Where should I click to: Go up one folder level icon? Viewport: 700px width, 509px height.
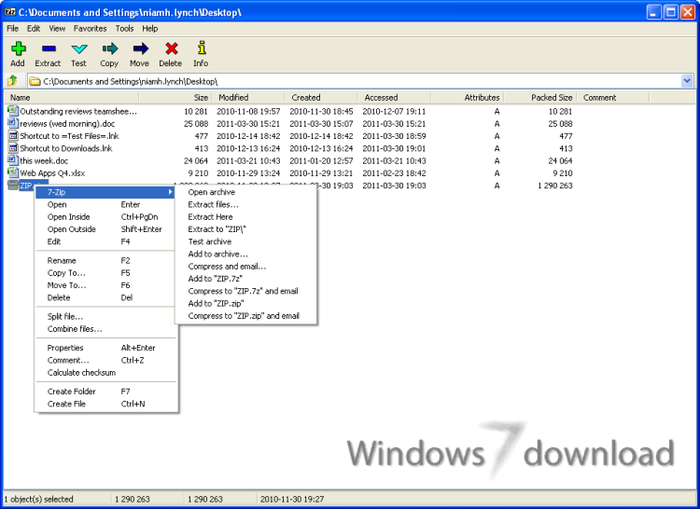[x=12, y=81]
